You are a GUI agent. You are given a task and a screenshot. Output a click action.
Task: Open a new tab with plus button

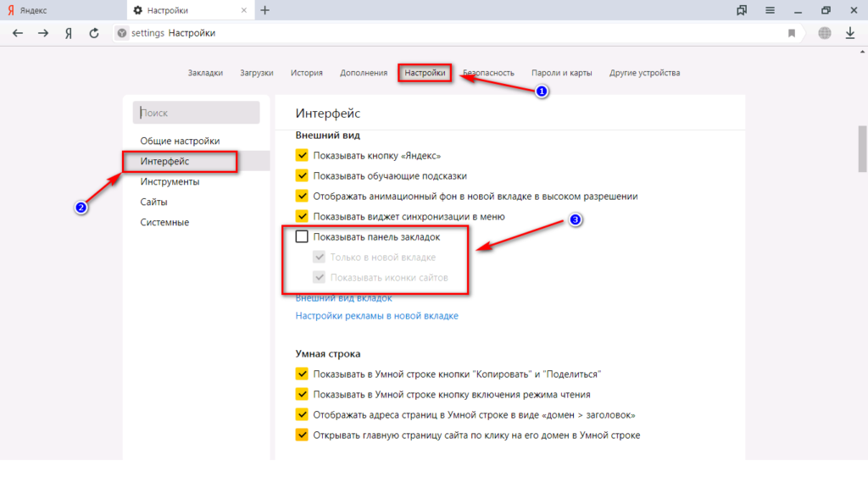pyautogui.click(x=265, y=10)
